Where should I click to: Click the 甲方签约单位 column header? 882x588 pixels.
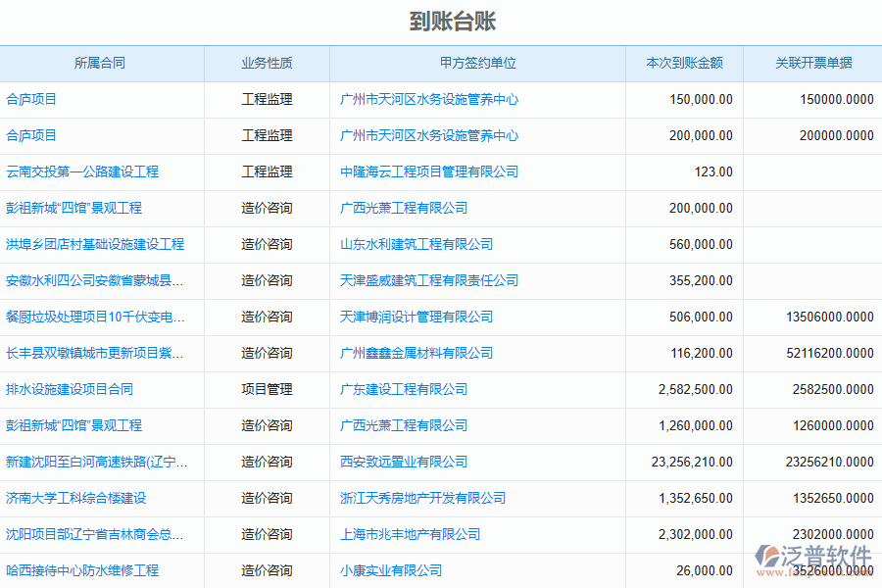pyautogui.click(x=477, y=63)
